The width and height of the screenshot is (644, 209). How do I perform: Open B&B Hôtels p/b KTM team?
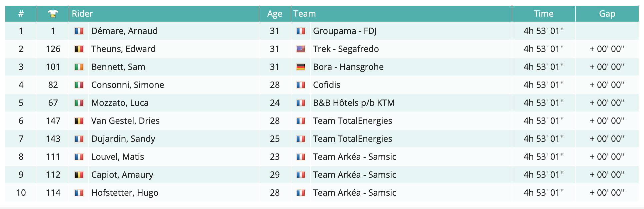tap(354, 103)
